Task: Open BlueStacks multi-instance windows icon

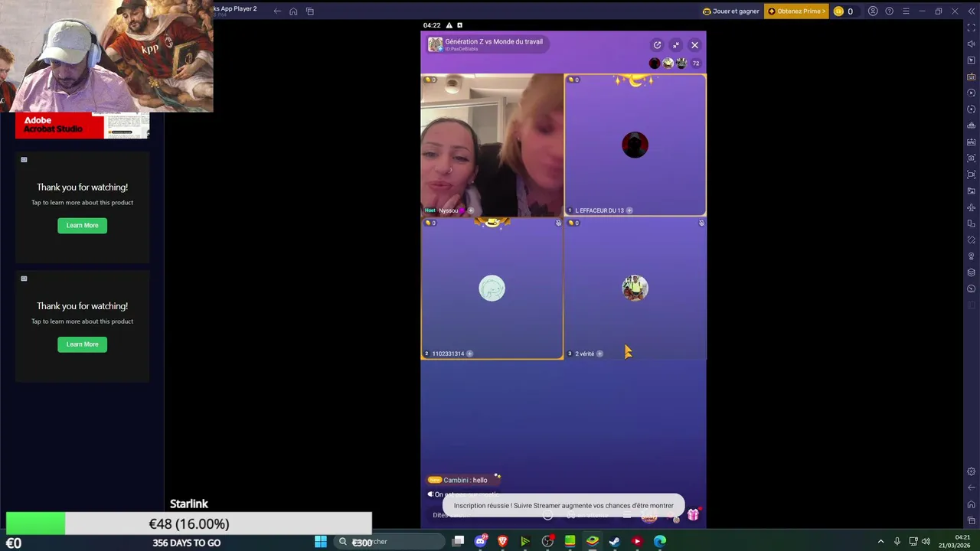Action: [x=310, y=11]
